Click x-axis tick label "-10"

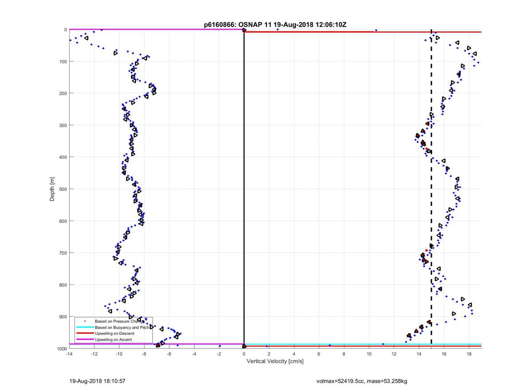119,354
